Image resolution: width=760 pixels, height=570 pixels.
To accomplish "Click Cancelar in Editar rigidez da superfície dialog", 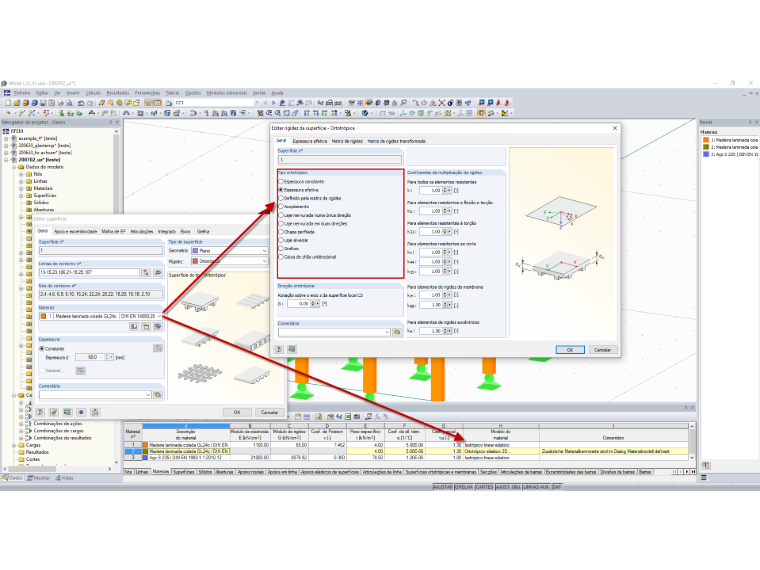I will [602, 349].
